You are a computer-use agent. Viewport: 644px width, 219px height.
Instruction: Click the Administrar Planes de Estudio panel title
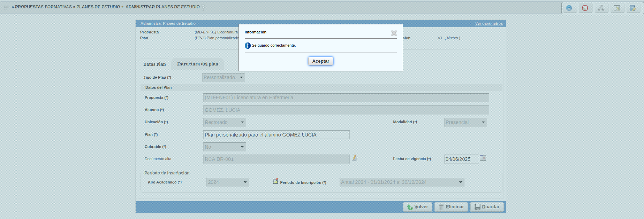tap(168, 23)
